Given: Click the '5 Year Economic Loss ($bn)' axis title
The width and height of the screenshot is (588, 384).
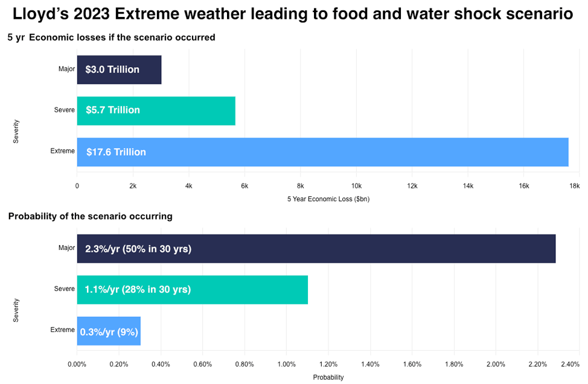Looking at the screenshot, I should point(328,199).
